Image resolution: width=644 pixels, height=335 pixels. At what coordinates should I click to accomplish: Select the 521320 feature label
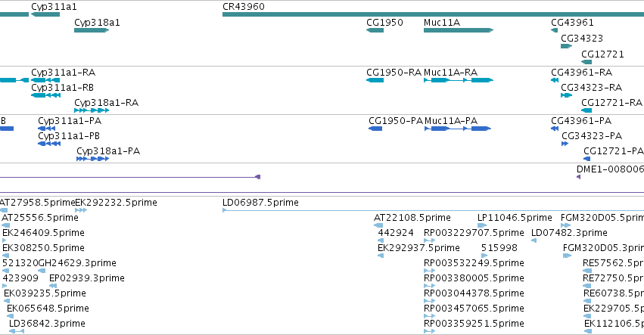20,262
